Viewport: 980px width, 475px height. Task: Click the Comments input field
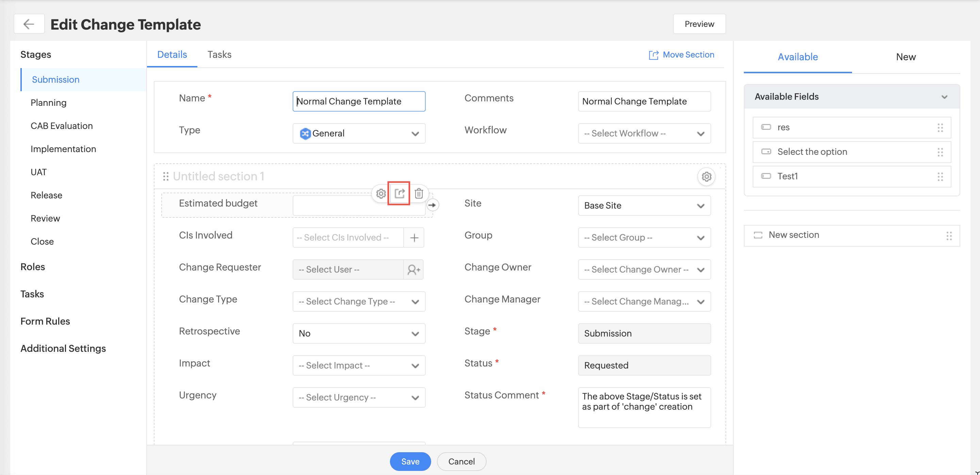pos(644,101)
